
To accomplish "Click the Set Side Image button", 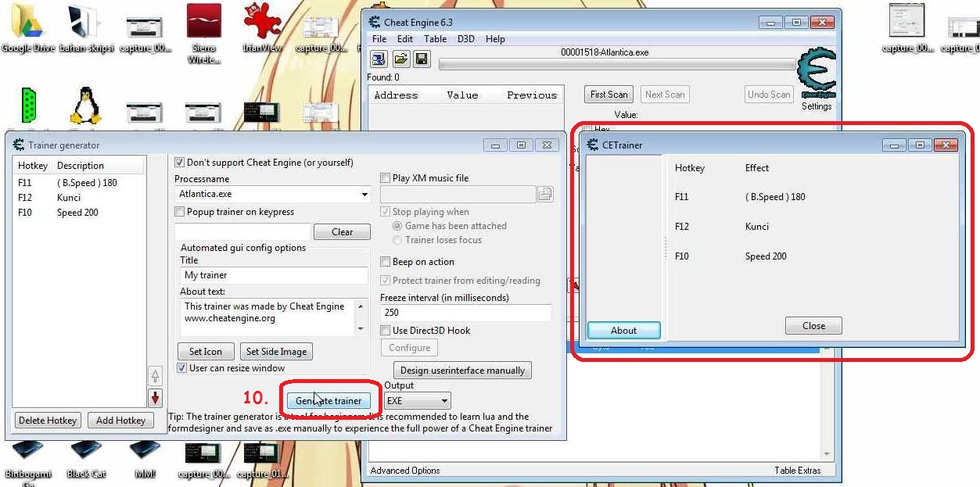I will pos(276,352).
